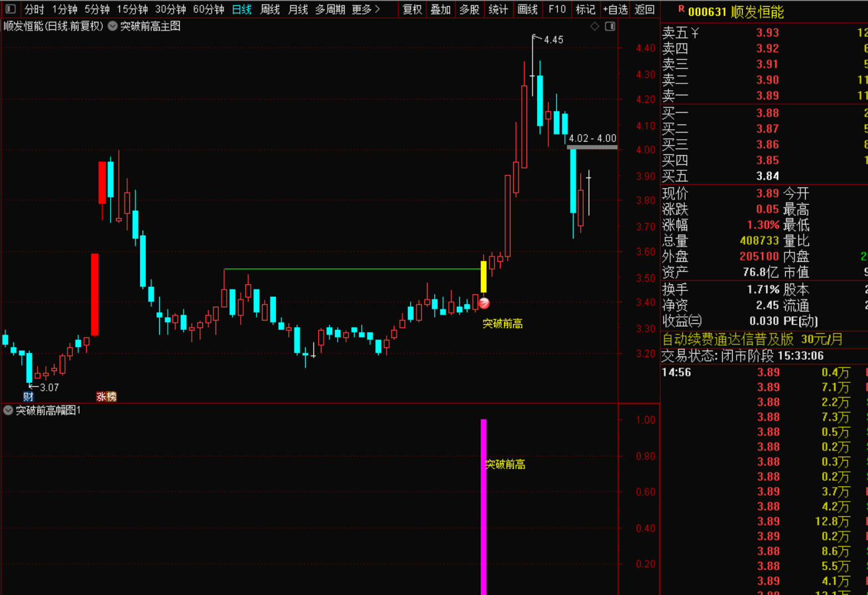Screen dimensions: 868x595
Task: Click the diamond icon above the chart
Action: 595,27
